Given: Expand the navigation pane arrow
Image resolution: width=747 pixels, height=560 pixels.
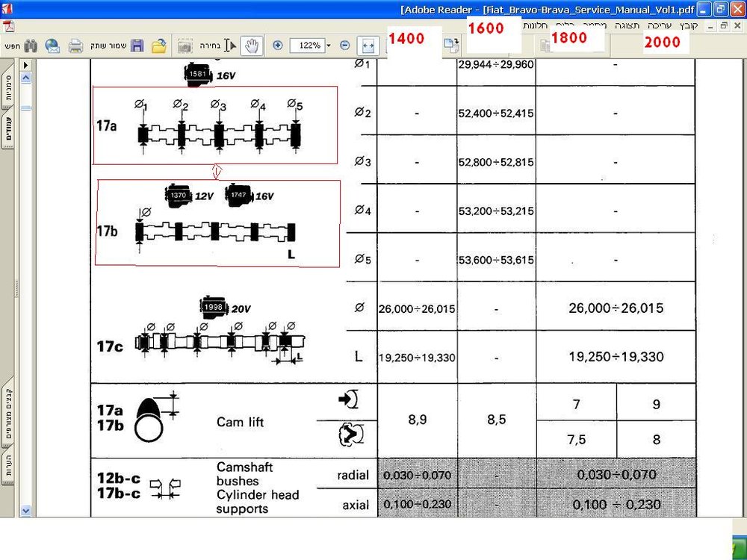Looking at the screenshot, I should [25, 65].
